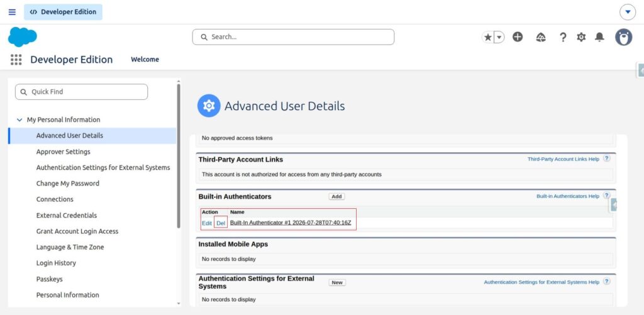Open Authentication Settings for External Systems Help link

click(x=541, y=282)
